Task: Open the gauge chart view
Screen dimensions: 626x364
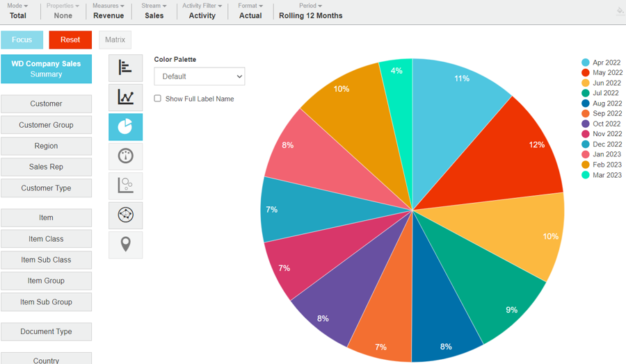Action: click(x=125, y=156)
